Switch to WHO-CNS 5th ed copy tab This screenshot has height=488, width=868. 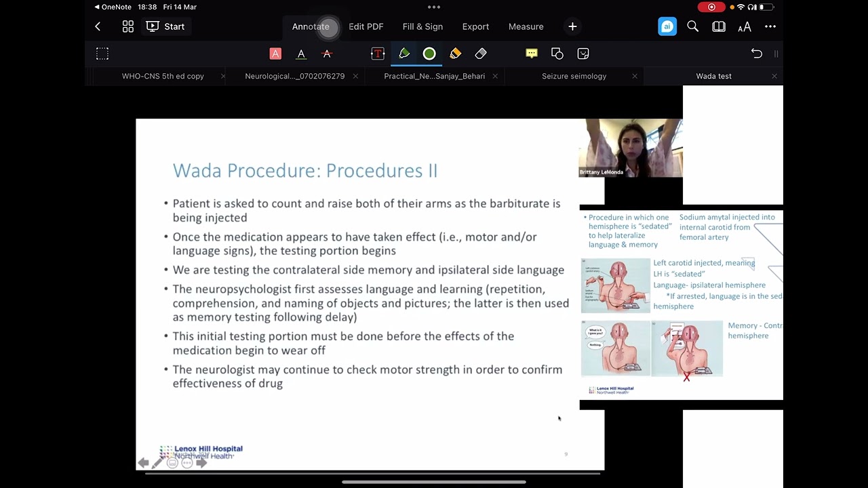click(x=163, y=76)
